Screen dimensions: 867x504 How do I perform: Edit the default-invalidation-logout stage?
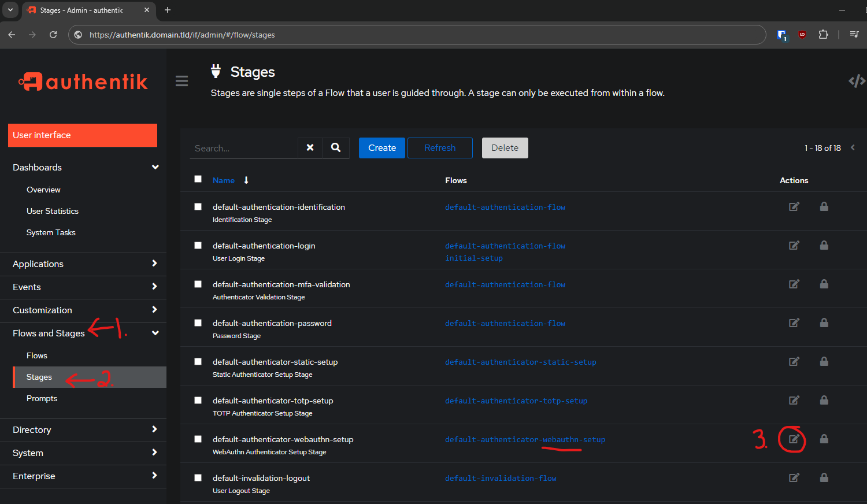click(x=794, y=477)
